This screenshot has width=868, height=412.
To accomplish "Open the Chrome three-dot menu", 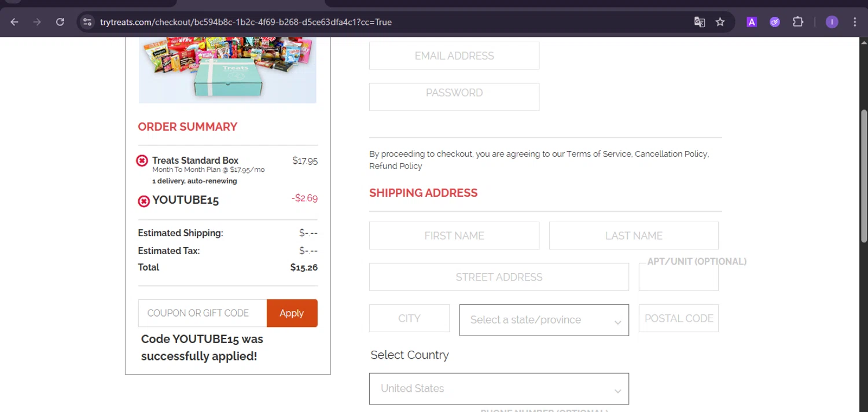I will [x=855, y=22].
